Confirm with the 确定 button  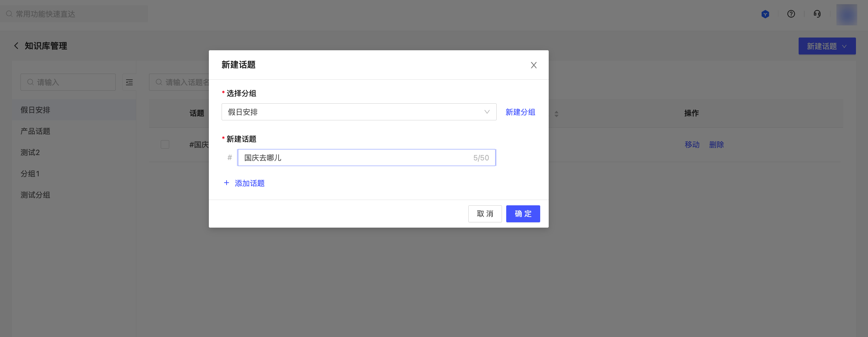(523, 214)
